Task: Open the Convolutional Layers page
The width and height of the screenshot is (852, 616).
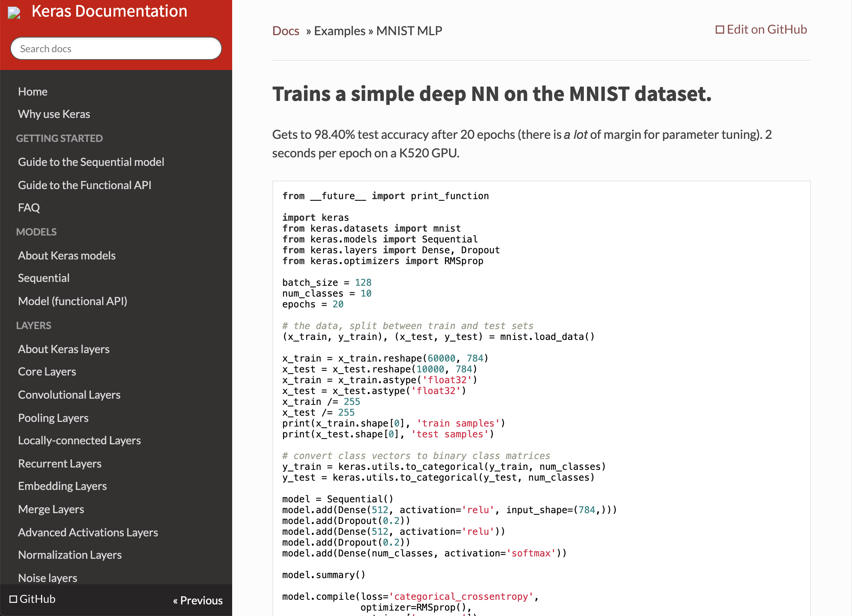Action: click(x=69, y=394)
